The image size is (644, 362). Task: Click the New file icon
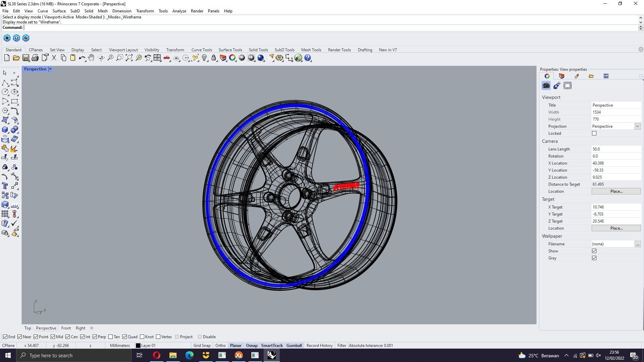pyautogui.click(x=7, y=58)
